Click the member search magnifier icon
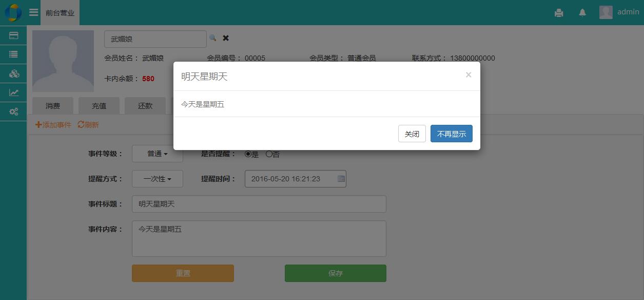 (212, 38)
